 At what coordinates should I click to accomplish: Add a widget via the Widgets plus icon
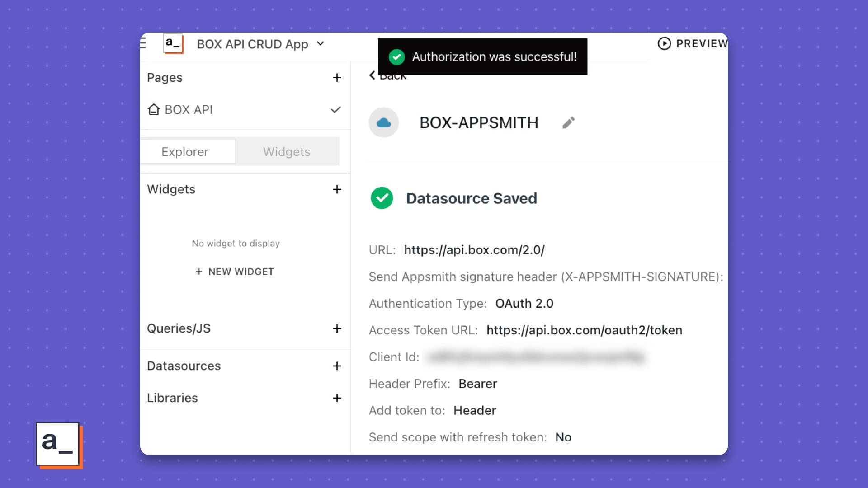click(x=337, y=189)
